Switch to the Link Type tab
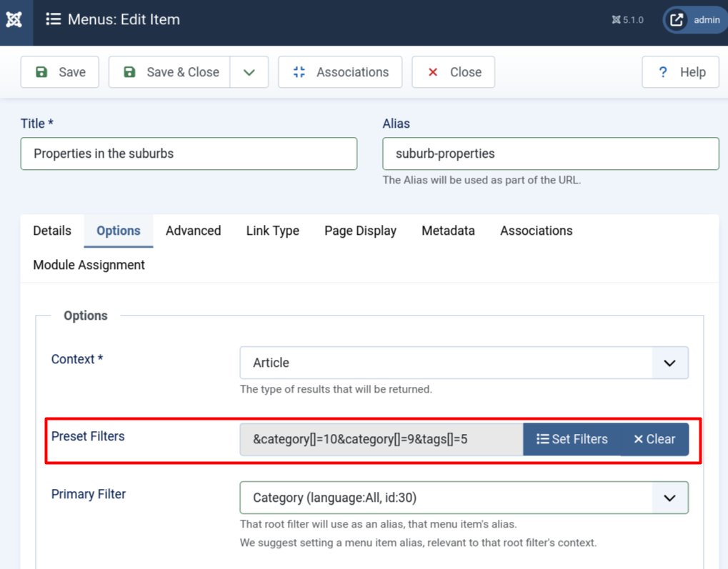The width and height of the screenshot is (728, 569). tap(272, 231)
